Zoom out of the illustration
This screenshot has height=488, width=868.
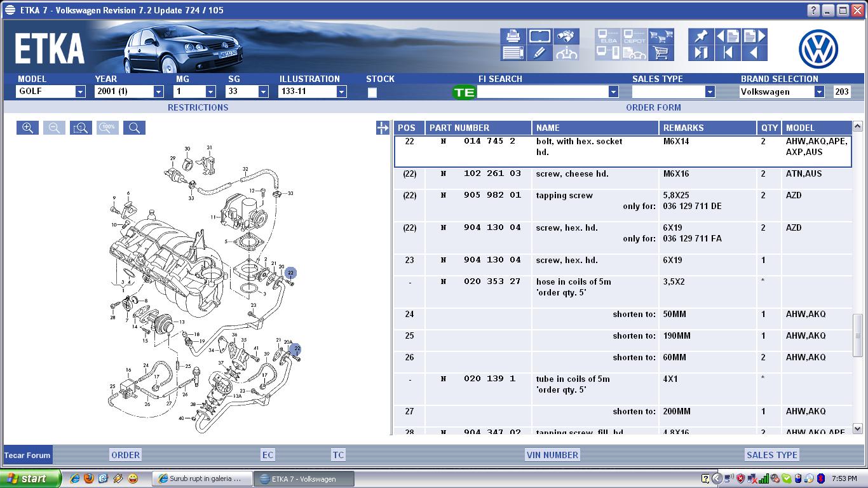tap(54, 128)
